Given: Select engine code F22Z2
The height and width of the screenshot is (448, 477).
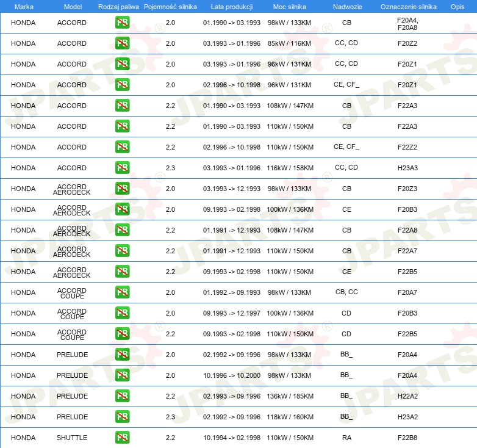Looking at the screenshot, I should tap(407, 147).
